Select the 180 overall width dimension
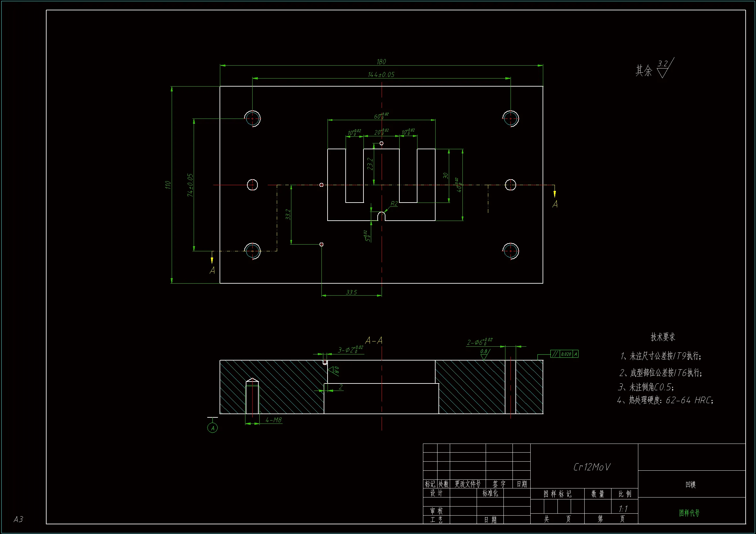Screen dimensions: 756x534 [381, 62]
